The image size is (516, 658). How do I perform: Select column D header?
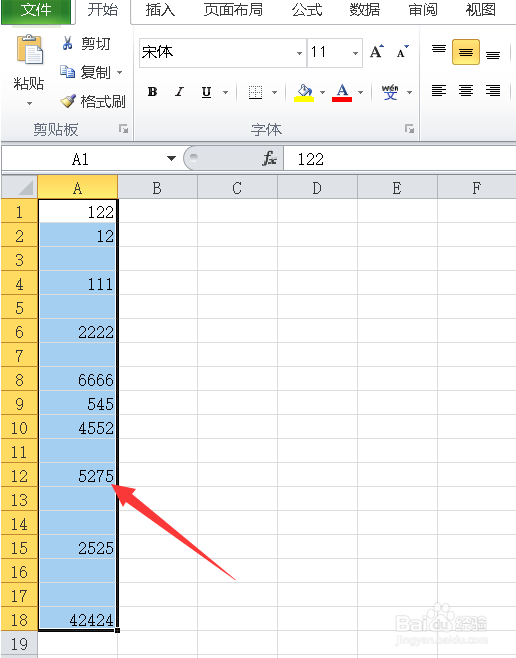[318, 188]
